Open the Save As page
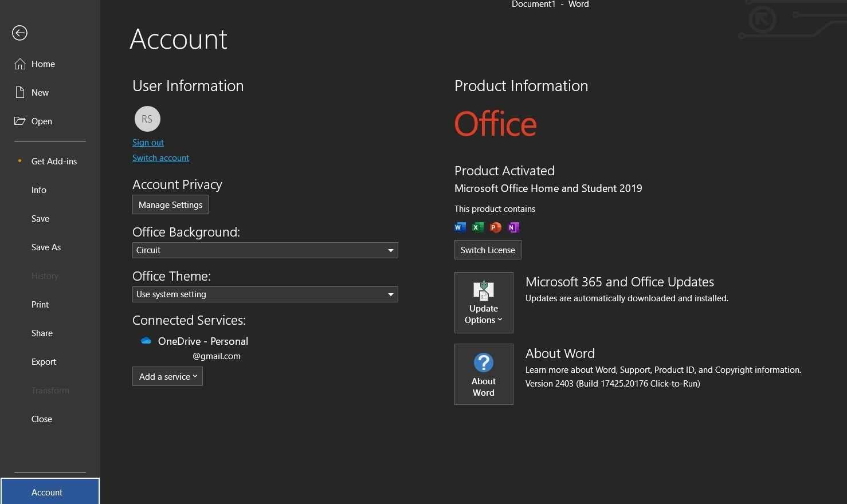The image size is (847, 504). click(x=50, y=247)
